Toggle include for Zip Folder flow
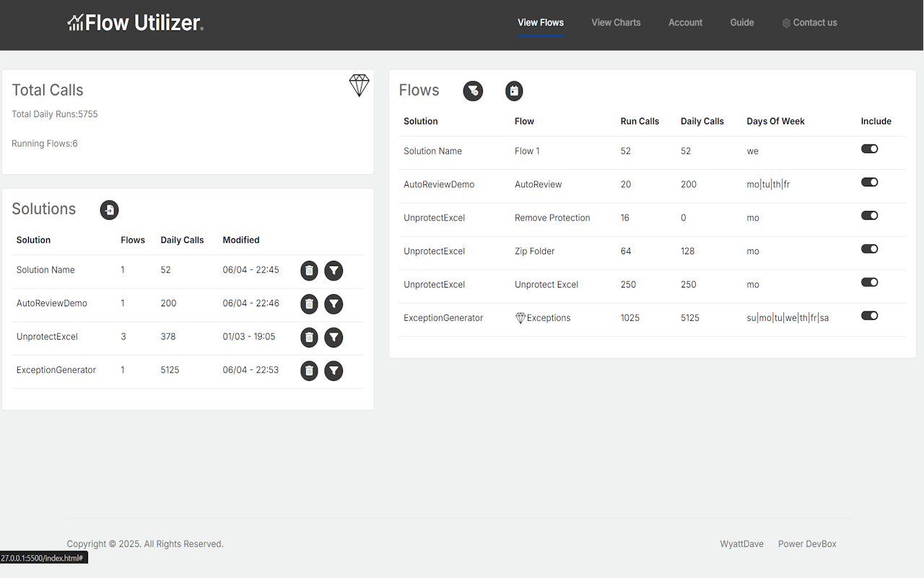This screenshot has height=578, width=924. point(869,249)
